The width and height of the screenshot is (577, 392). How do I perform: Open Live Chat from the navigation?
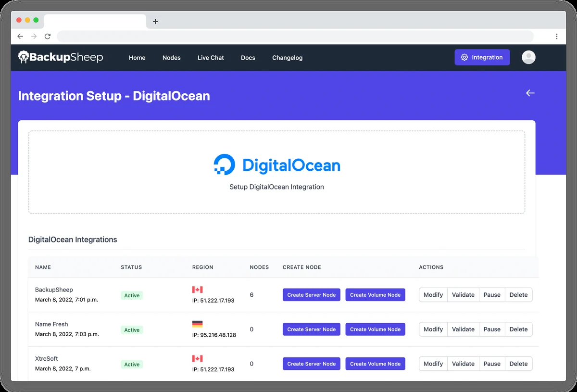tap(211, 58)
